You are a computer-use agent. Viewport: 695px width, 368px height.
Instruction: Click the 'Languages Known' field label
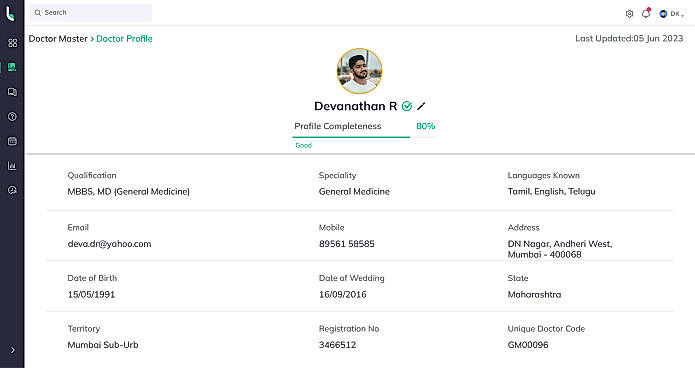tap(543, 176)
